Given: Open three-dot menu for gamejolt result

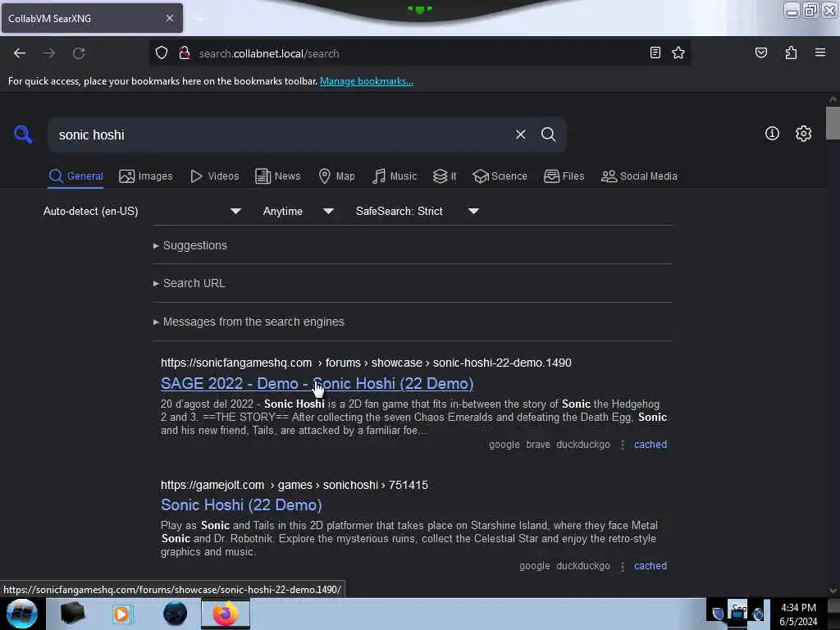Looking at the screenshot, I should click(622, 566).
